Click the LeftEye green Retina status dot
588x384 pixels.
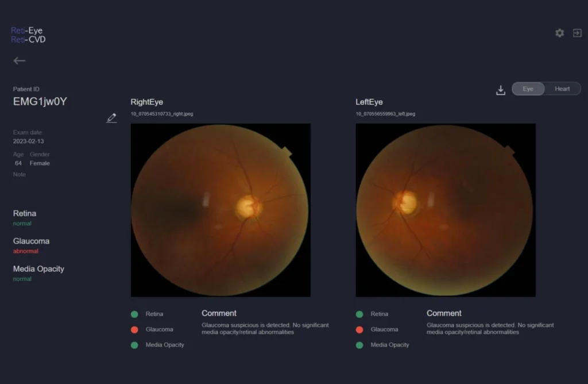(x=359, y=314)
